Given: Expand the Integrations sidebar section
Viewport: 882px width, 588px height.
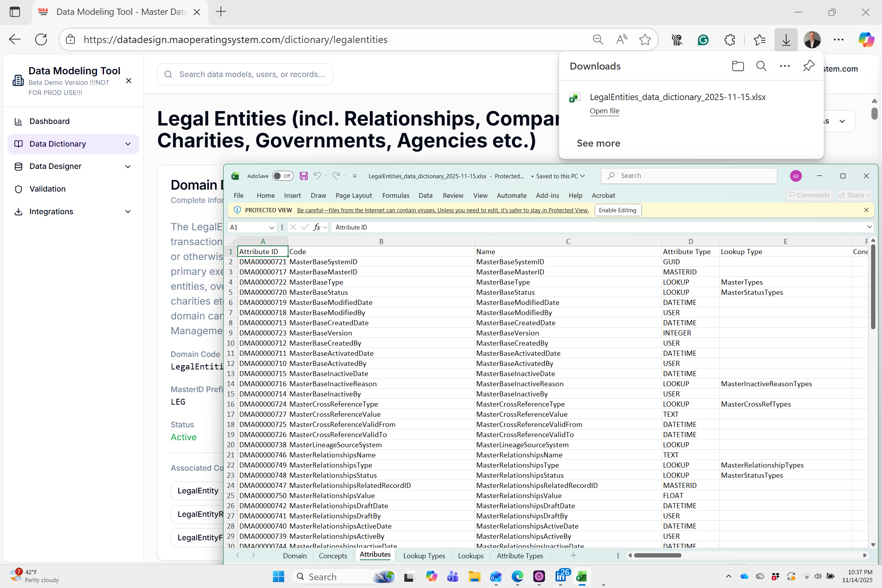Looking at the screenshot, I should click(128, 212).
